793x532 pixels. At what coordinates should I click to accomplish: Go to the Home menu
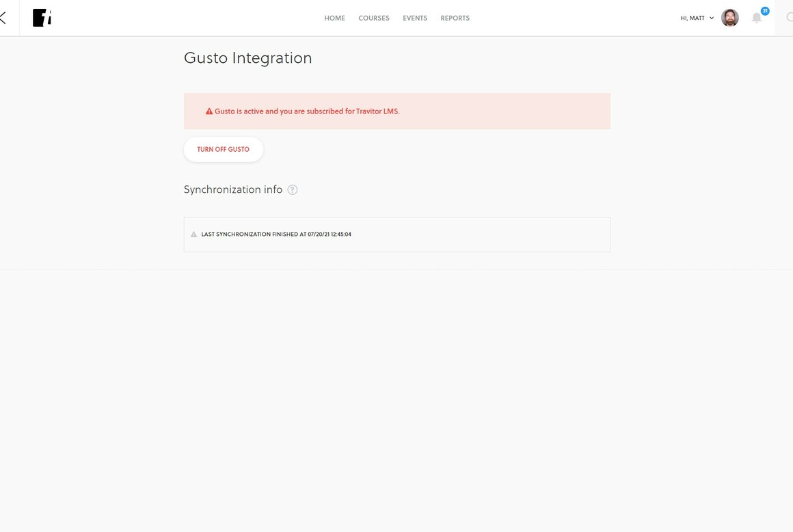pyautogui.click(x=335, y=18)
